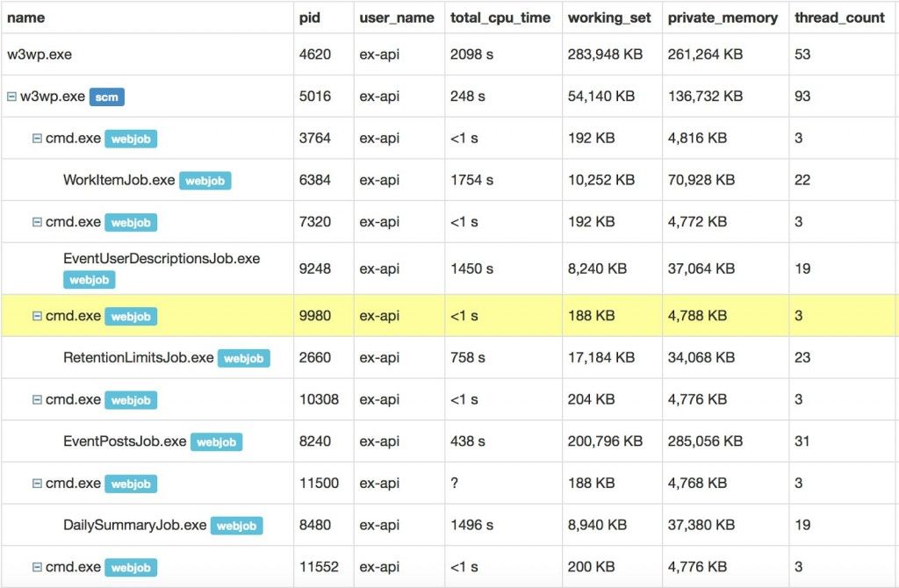899x588 pixels.
Task: Collapse the cmd.exe row with pid 3764
Action: [x=37, y=139]
